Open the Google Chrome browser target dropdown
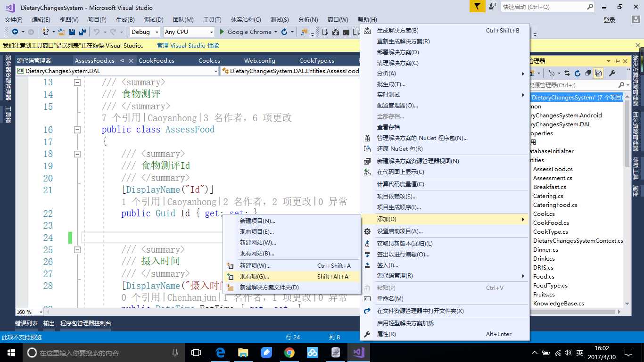Viewport: 644px width, 362px height. click(x=275, y=32)
